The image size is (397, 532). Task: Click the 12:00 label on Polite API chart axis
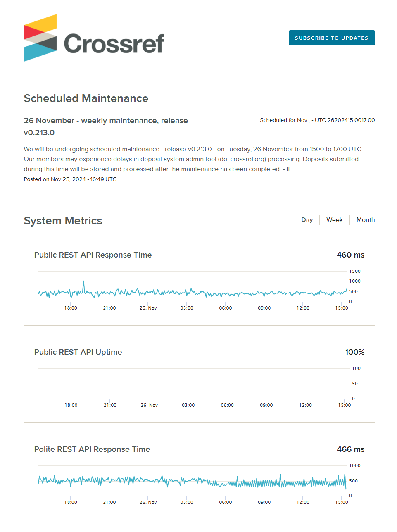click(x=303, y=502)
